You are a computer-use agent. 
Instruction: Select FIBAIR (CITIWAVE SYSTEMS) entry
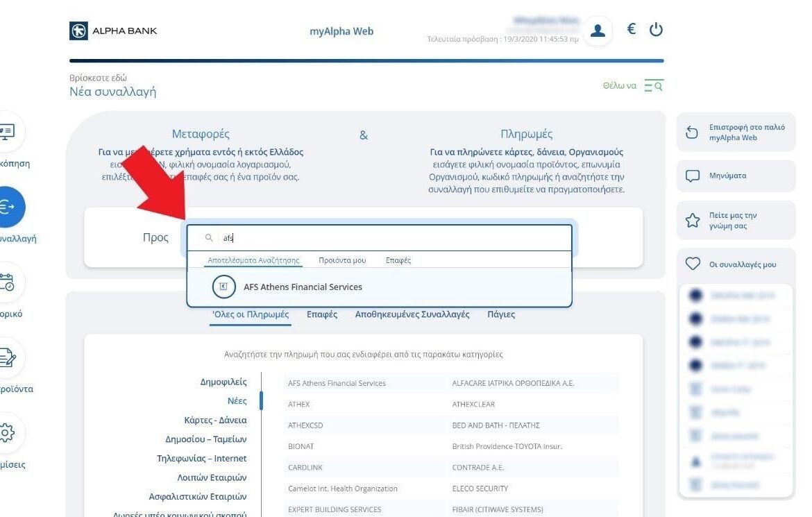pos(498,510)
